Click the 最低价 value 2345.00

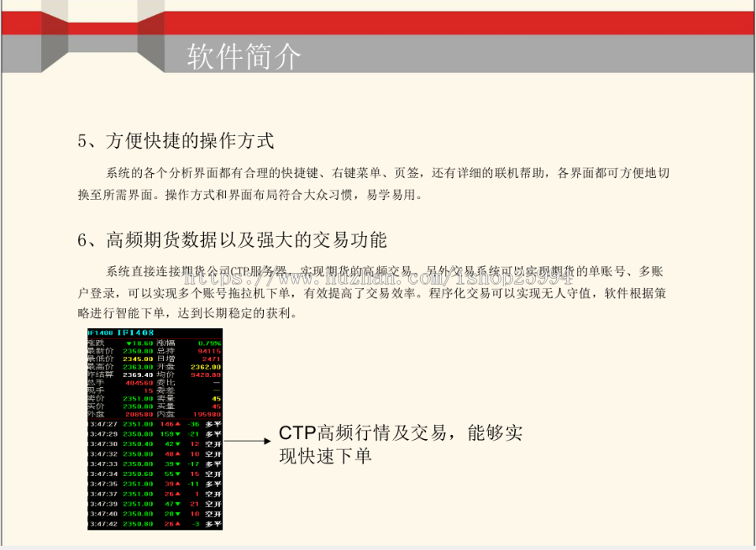click(x=138, y=359)
